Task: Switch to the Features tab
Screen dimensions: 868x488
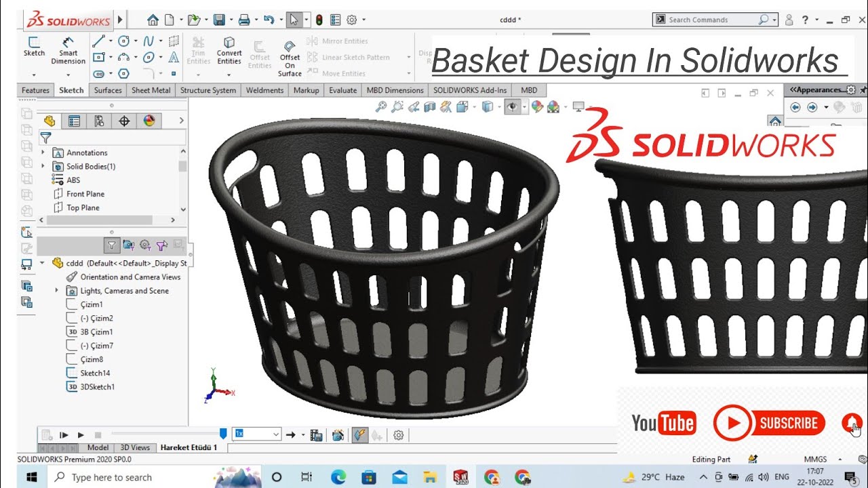Action: [x=35, y=90]
